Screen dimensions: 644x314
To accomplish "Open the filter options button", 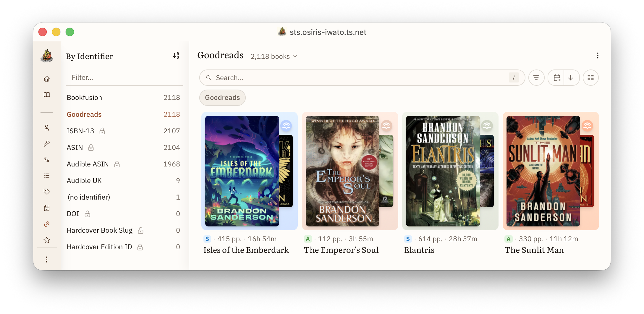I will click(x=536, y=78).
